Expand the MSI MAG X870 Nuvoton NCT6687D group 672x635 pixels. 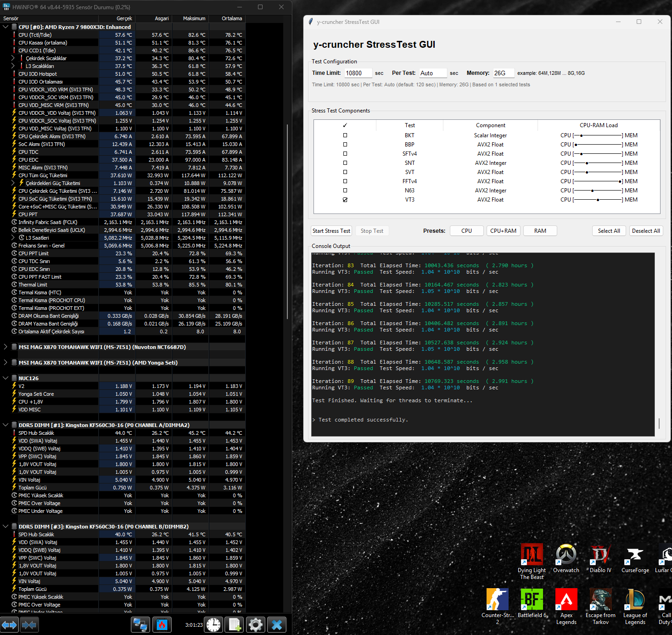6,347
